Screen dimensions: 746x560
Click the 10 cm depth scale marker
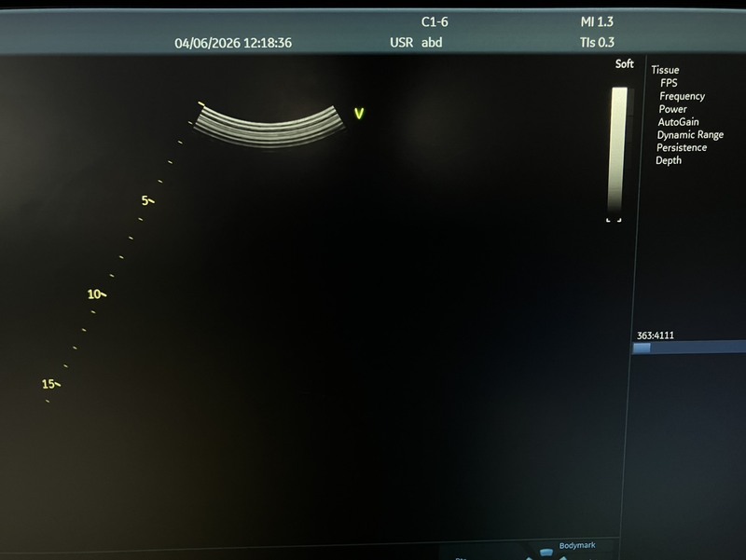96,294
